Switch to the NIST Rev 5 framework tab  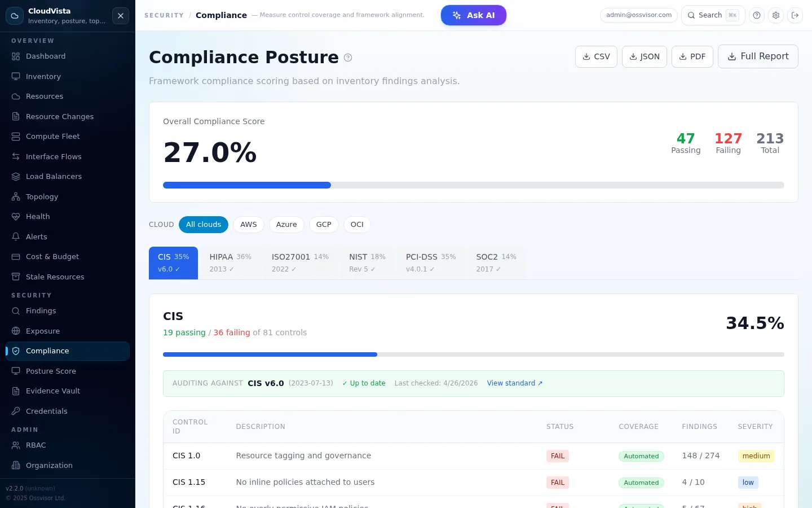[x=368, y=263]
